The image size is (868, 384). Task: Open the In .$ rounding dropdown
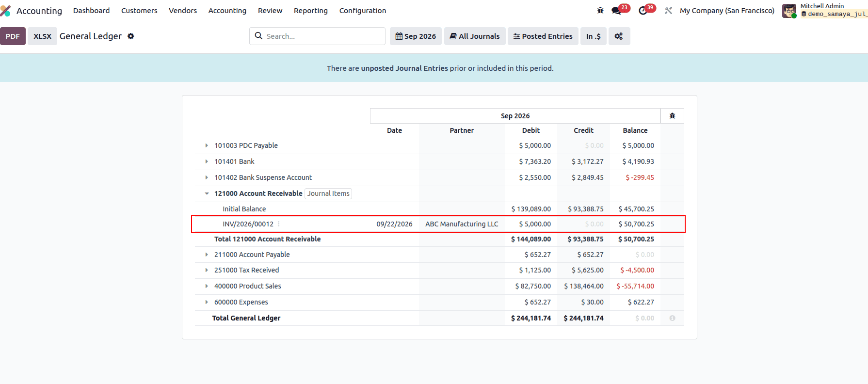tap(594, 36)
